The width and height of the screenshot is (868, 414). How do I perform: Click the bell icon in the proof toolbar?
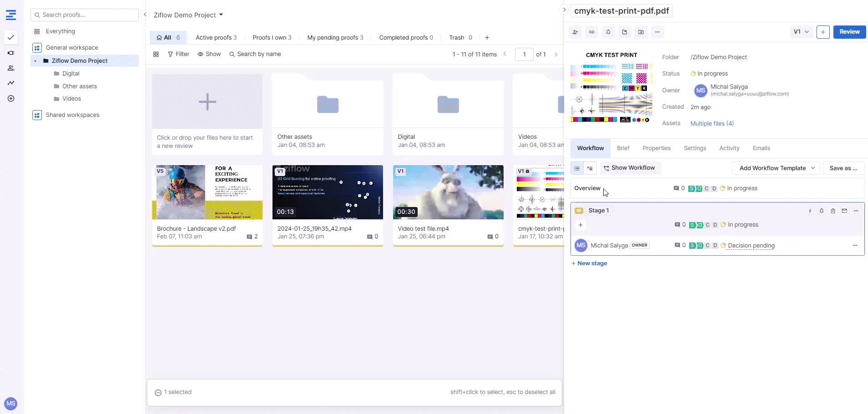608,32
